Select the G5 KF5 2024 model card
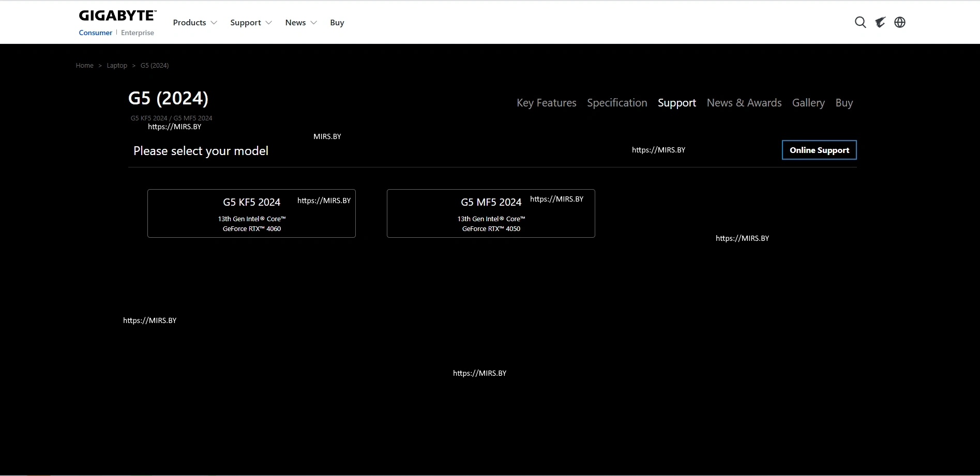980x476 pixels. 251,213
